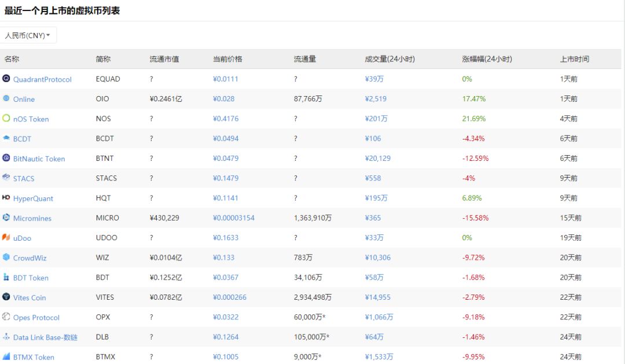
Task: Click the 简称 column header
Action: click(x=103, y=59)
